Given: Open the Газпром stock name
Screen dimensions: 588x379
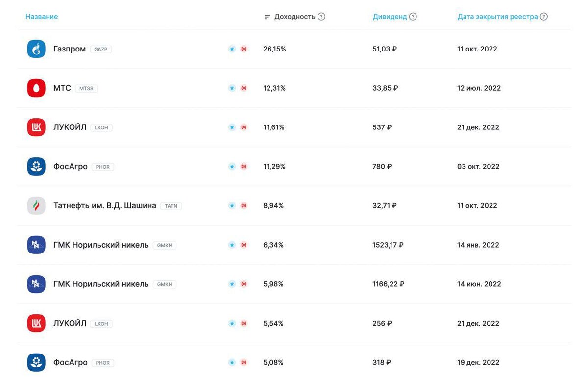Looking at the screenshot, I should pyautogui.click(x=70, y=49).
